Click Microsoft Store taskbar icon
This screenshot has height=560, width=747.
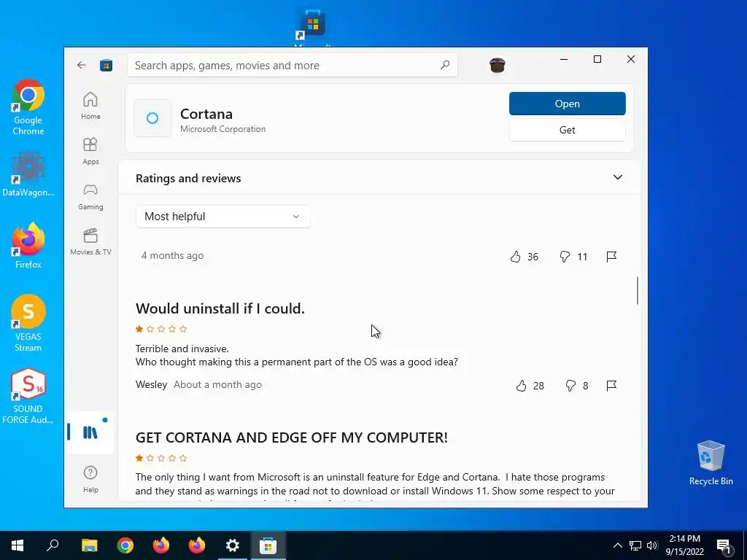(268, 545)
